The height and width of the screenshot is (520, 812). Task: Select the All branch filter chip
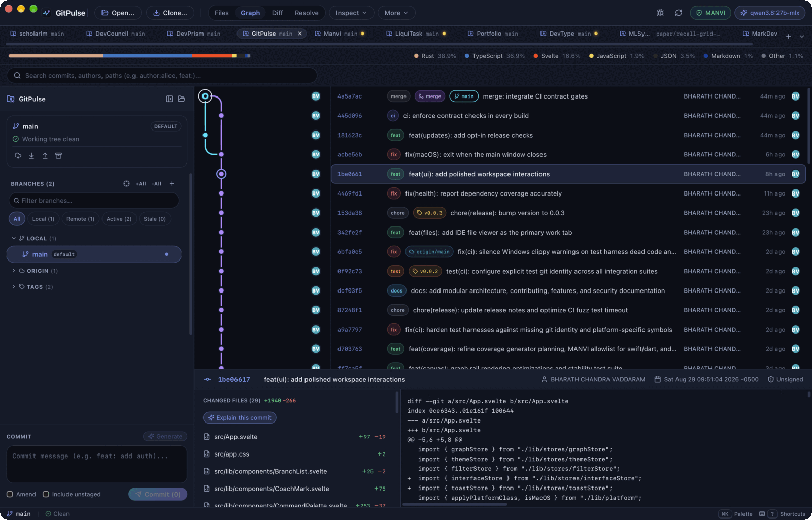tap(17, 219)
